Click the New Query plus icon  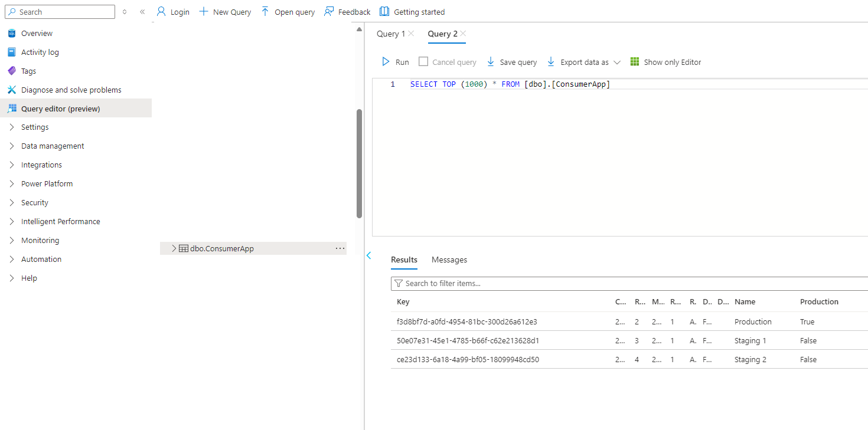[204, 12]
